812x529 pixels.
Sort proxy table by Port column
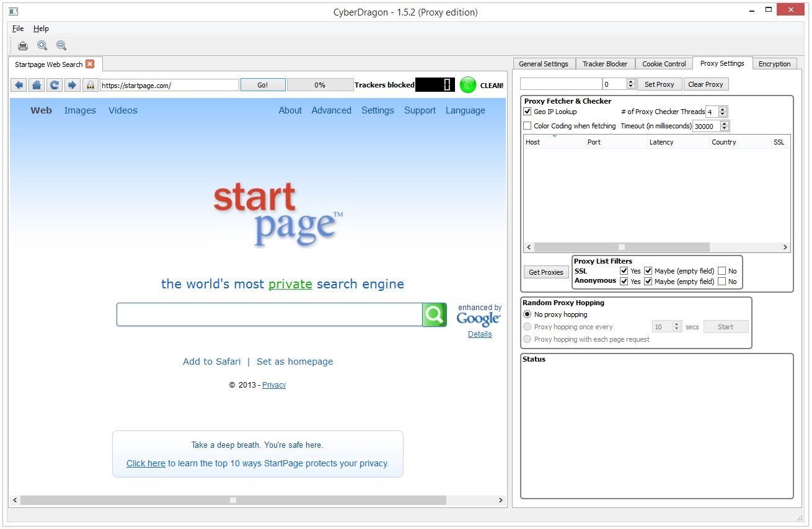coord(616,142)
